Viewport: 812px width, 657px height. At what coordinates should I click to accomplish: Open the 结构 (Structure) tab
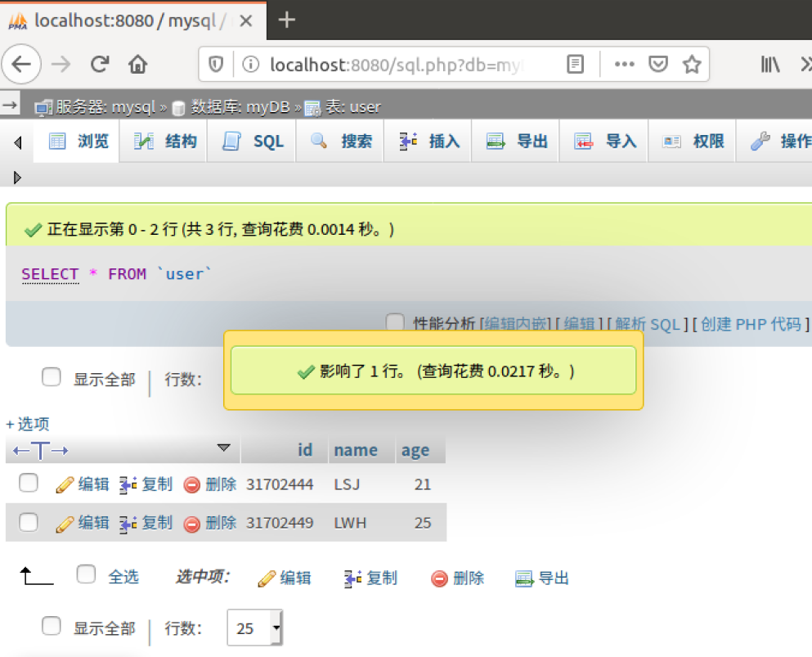164,141
